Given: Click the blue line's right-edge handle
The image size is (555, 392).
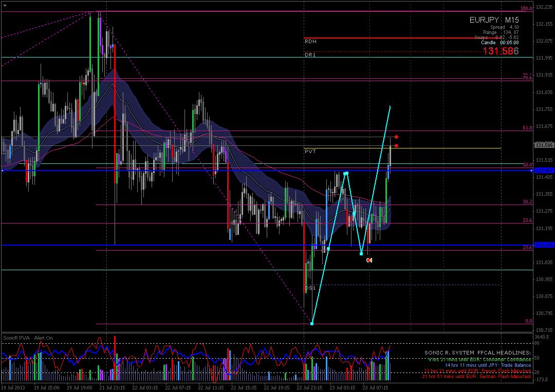Looking at the screenshot, I should (531, 171).
